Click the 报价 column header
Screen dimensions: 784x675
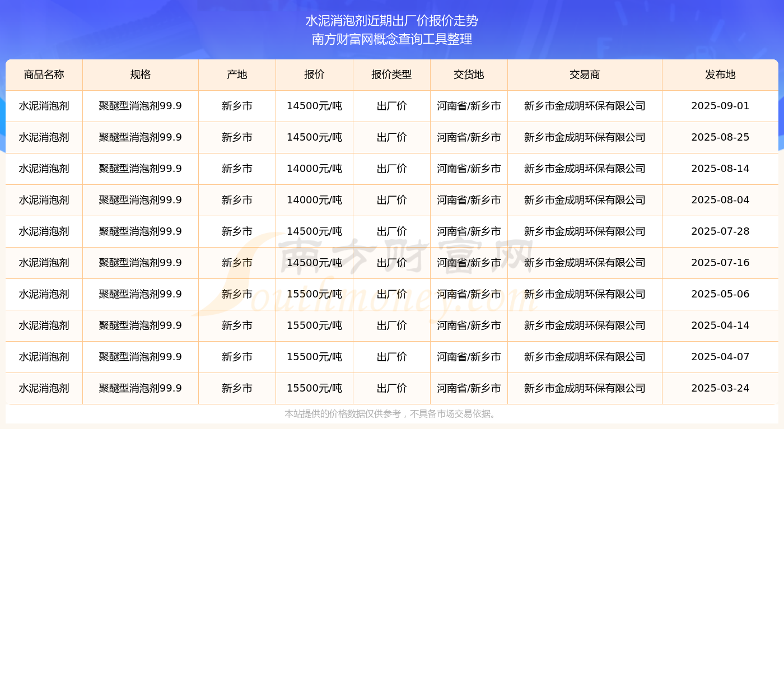click(314, 75)
